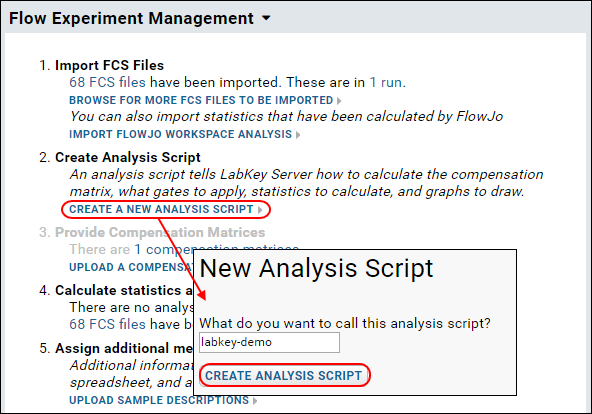Click the New Analysis Script dialog title

(316, 268)
